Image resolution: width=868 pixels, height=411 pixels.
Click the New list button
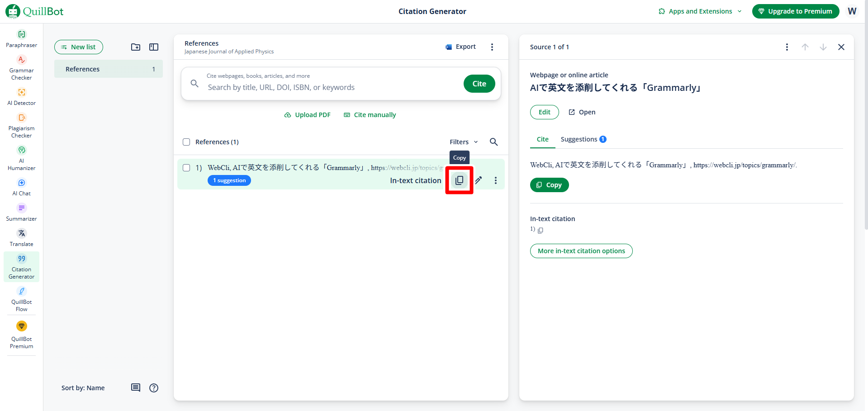[79, 47]
